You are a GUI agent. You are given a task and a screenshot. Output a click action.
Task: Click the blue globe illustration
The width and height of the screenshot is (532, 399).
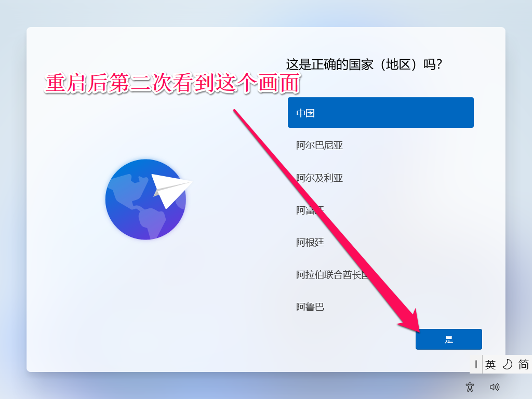coord(145,199)
